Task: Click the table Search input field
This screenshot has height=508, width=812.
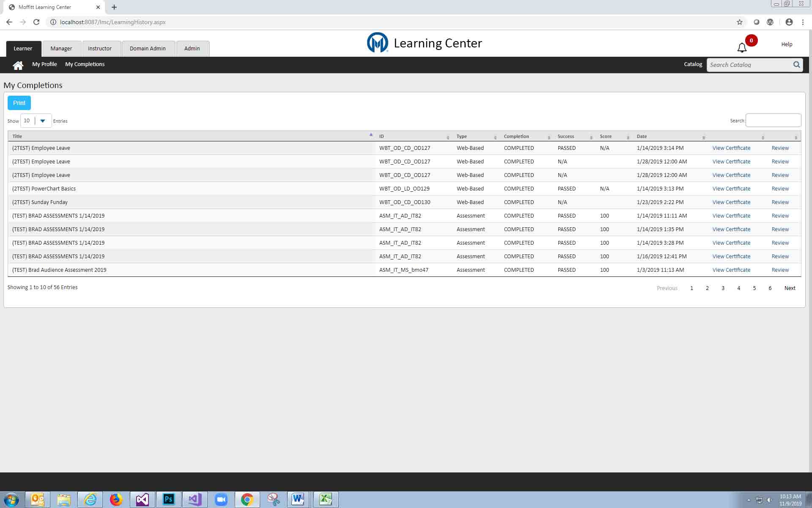Action: [x=773, y=121]
